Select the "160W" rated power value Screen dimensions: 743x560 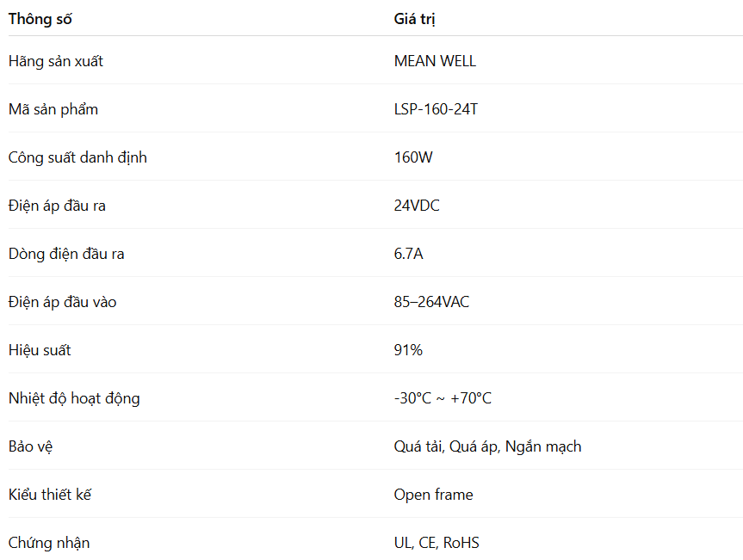(x=414, y=157)
